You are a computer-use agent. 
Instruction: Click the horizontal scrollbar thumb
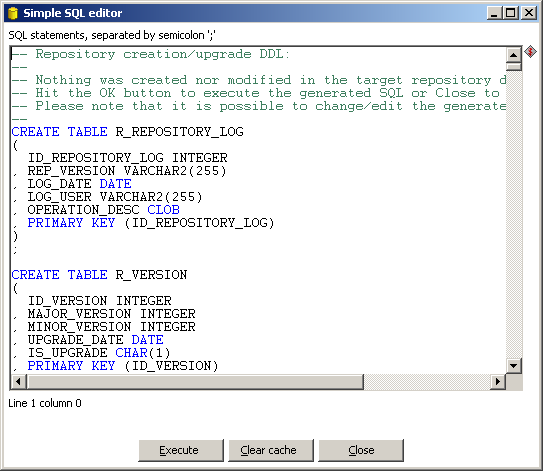195,382
